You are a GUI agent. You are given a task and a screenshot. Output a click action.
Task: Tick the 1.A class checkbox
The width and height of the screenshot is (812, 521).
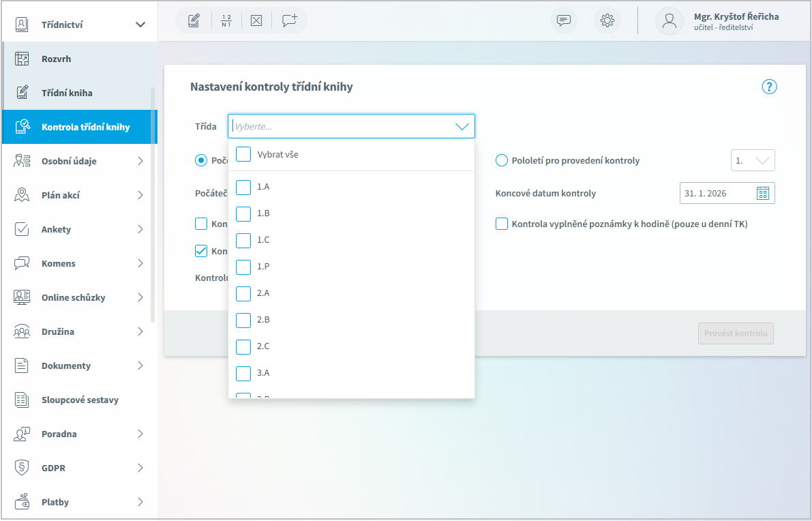[243, 187]
